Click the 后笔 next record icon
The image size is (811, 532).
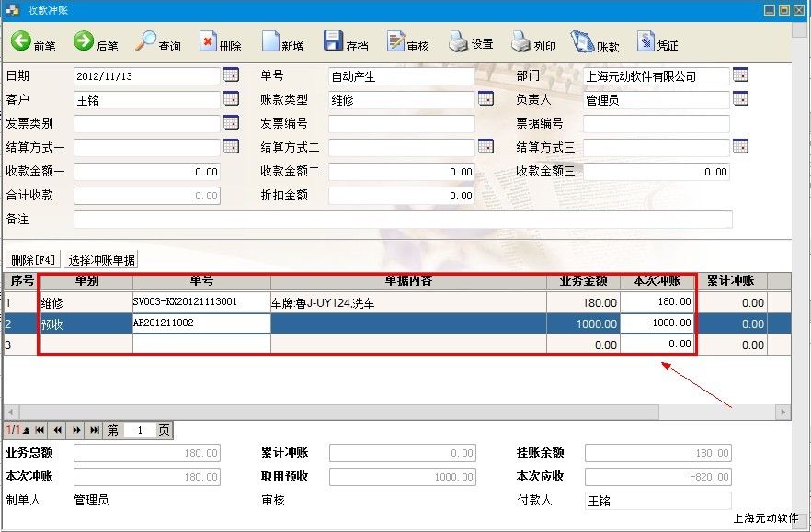pyautogui.click(x=84, y=41)
